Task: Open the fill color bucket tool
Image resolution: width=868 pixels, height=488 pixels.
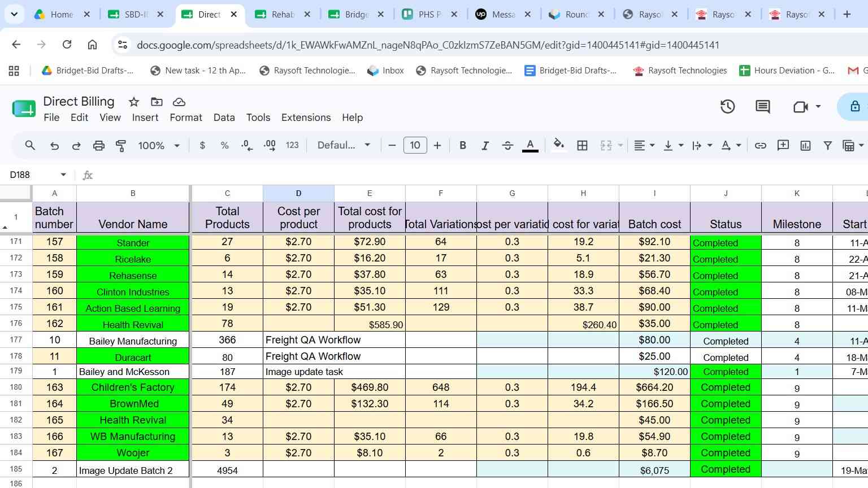Action: (559, 145)
